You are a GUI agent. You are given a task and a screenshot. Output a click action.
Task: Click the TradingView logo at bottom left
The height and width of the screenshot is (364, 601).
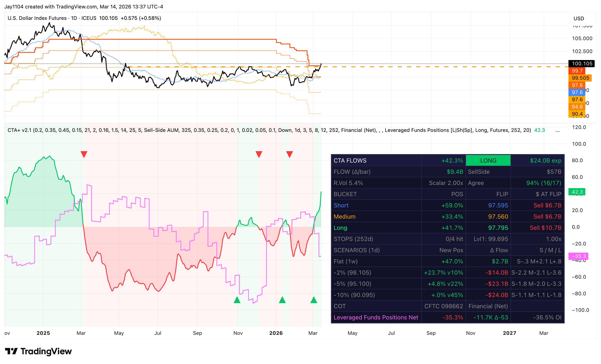[38, 351]
